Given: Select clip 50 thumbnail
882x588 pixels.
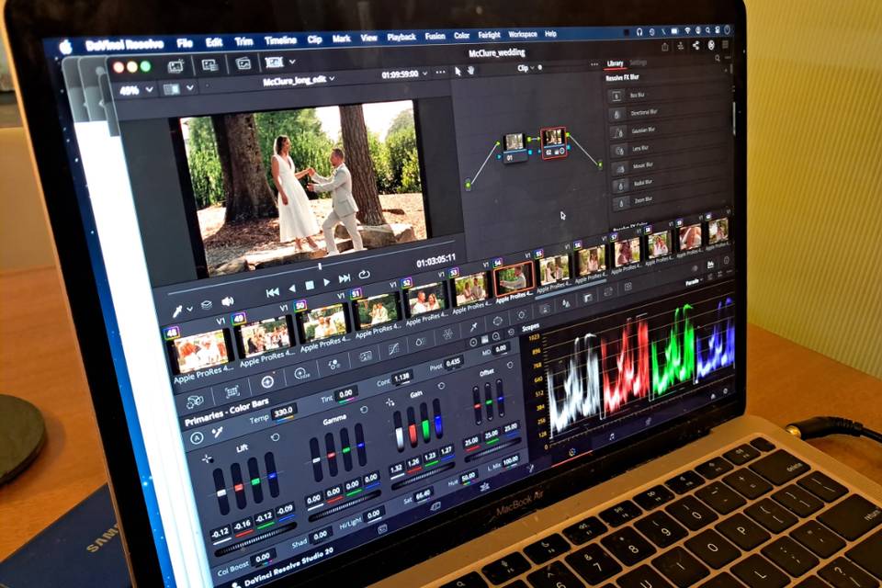Looking at the screenshot, I should (x=323, y=323).
